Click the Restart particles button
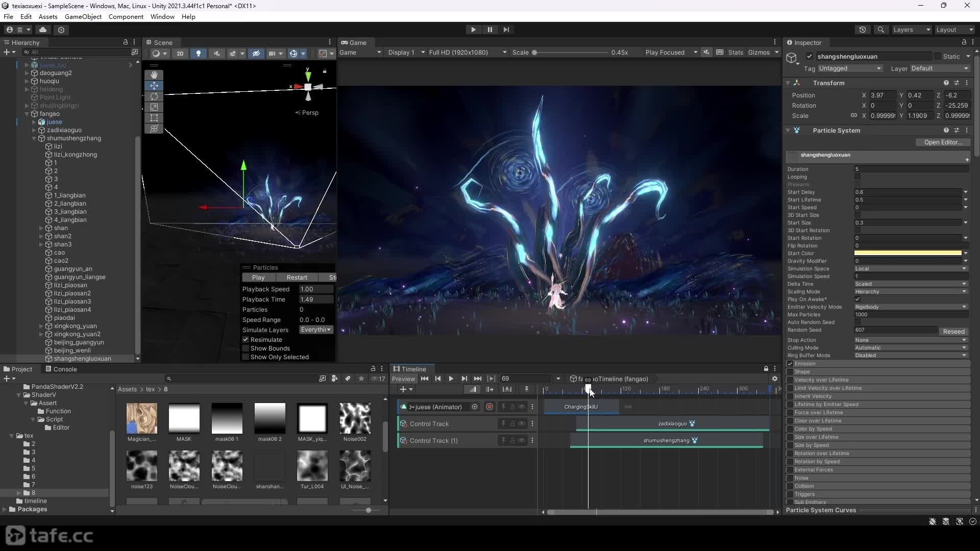Screen dimensions: 980x551 (x=297, y=278)
